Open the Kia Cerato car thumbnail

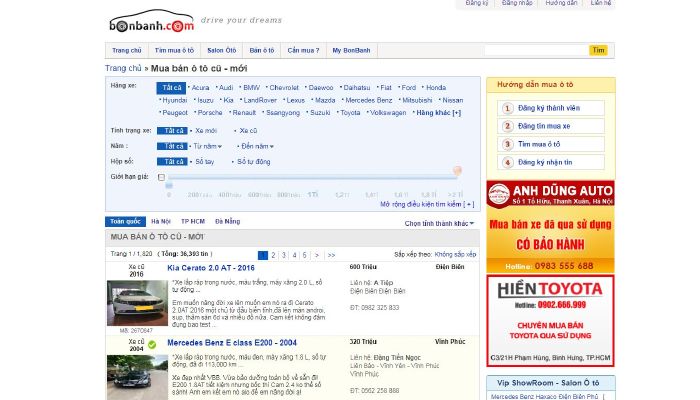138,303
